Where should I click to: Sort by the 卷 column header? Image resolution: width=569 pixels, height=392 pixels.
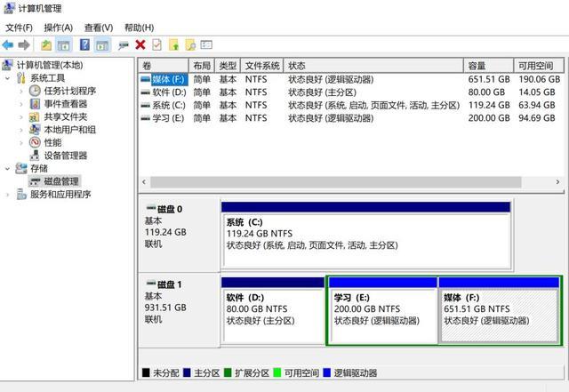click(x=164, y=66)
